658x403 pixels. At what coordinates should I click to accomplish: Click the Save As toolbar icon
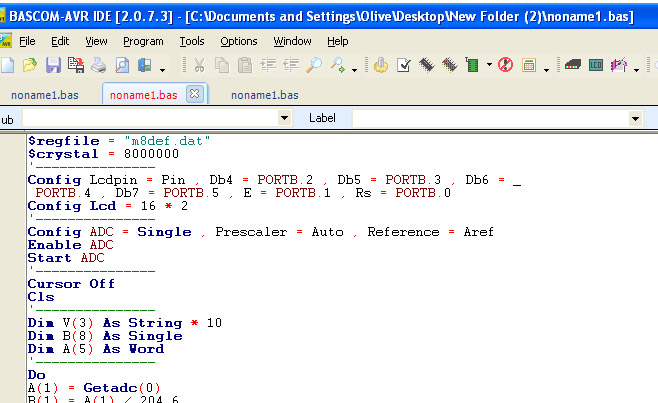coord(76,65)
